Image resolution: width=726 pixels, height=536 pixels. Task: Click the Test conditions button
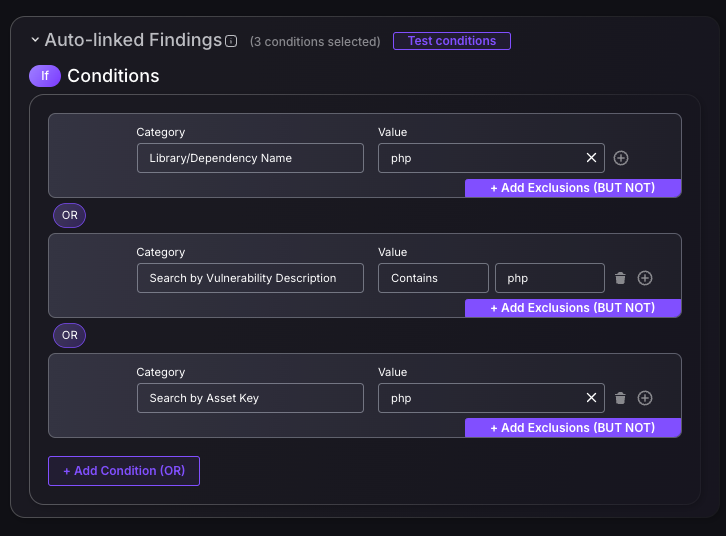[451, 41]
